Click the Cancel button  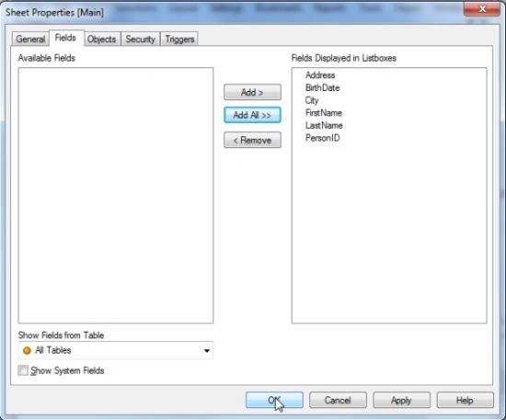(338, 400)
